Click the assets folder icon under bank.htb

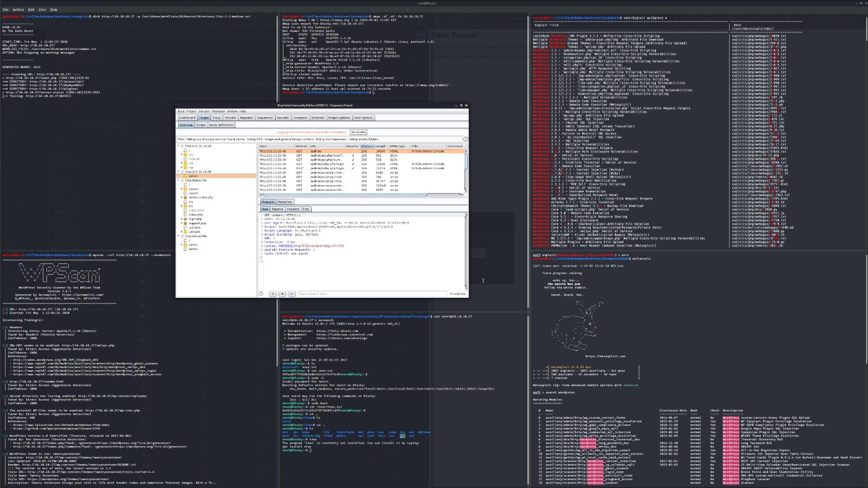185,189
